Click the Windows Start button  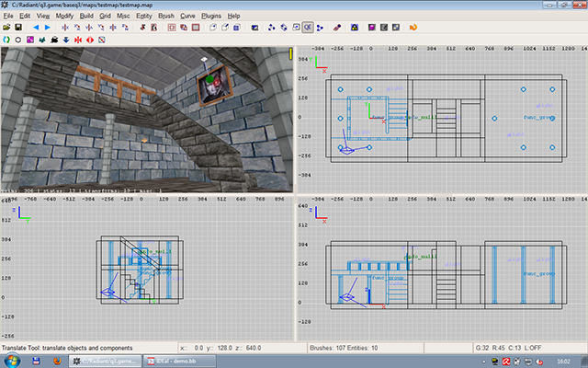(11, 361)
